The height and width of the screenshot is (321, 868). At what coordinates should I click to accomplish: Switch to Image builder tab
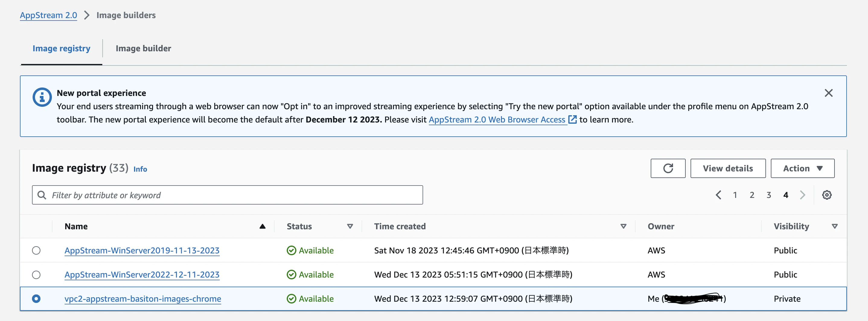(x=143, y=49)
